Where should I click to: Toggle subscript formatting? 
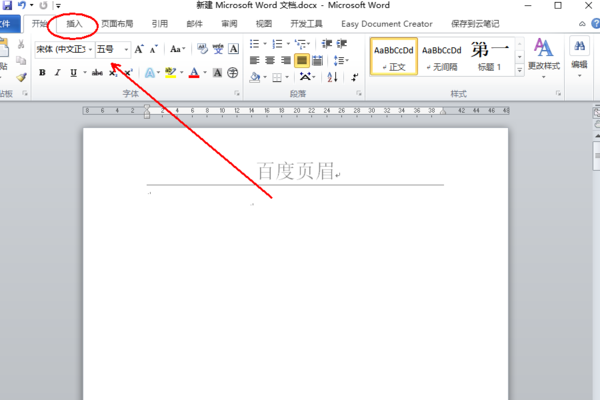(x=112, y=72)
